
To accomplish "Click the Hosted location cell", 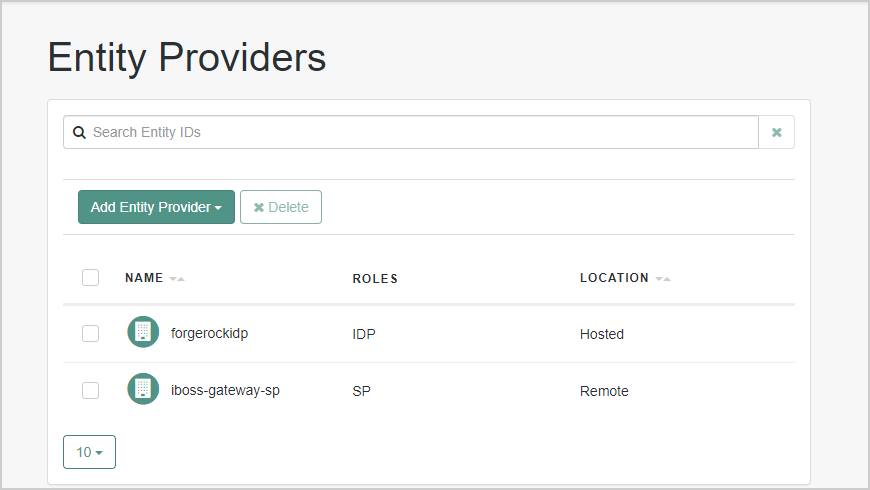I will click(x=602, y=334).
